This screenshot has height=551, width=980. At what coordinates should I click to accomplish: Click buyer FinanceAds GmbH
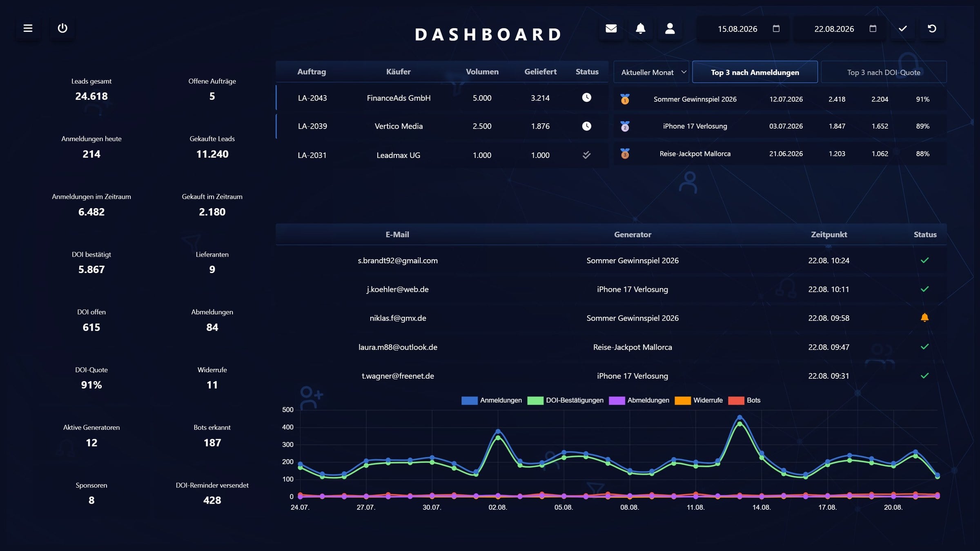point(399,98)
